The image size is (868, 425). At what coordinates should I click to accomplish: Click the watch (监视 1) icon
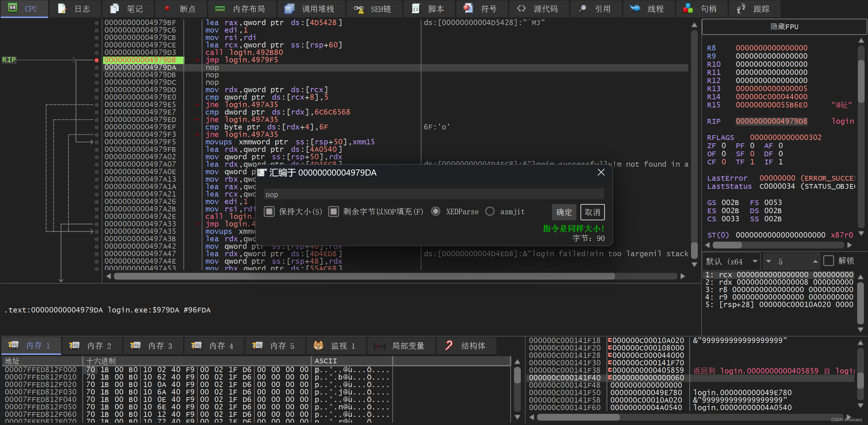[x=318, y=345]
